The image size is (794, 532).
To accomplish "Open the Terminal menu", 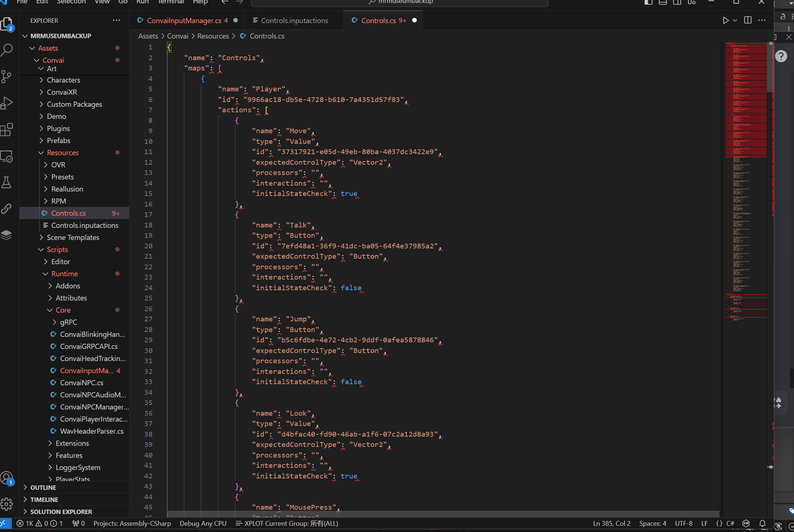I will (x=171, y=2).
